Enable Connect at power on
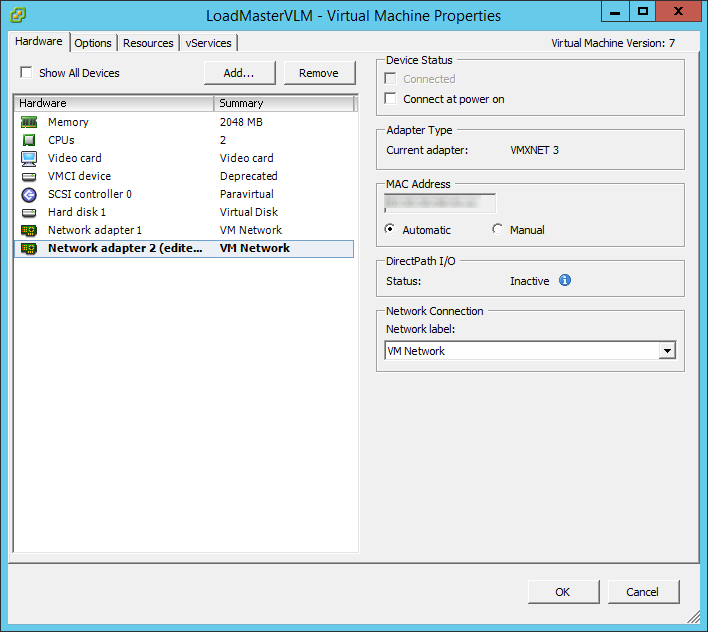708x632 pixels. (390, 98)
